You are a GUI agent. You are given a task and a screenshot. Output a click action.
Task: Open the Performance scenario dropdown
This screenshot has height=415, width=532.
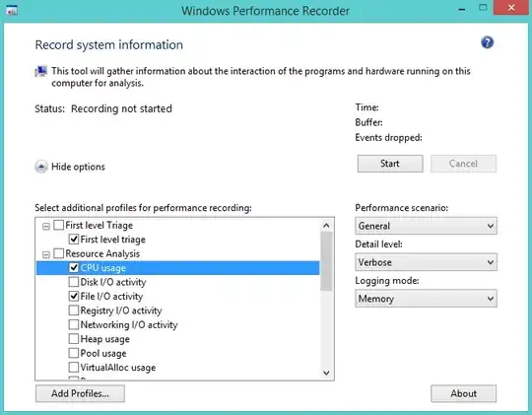426,226
